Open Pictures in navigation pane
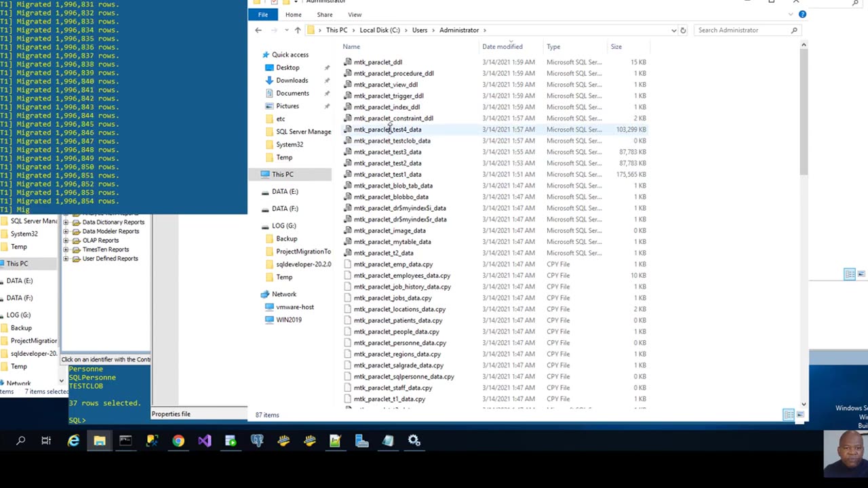868x488 pixels. click(288, 106)
